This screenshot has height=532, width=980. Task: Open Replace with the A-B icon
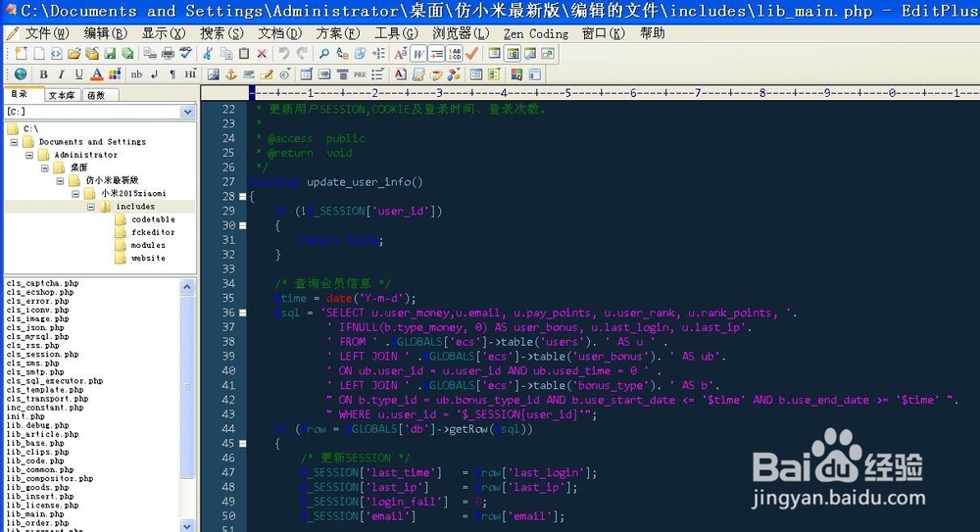(x=342, y=54)
